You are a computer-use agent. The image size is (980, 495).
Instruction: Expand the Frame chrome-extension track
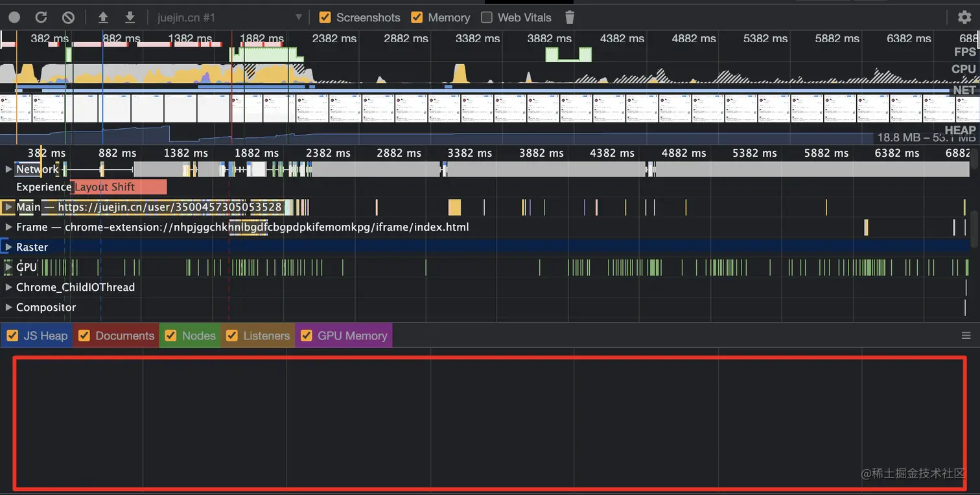click(x=8, y=227)
